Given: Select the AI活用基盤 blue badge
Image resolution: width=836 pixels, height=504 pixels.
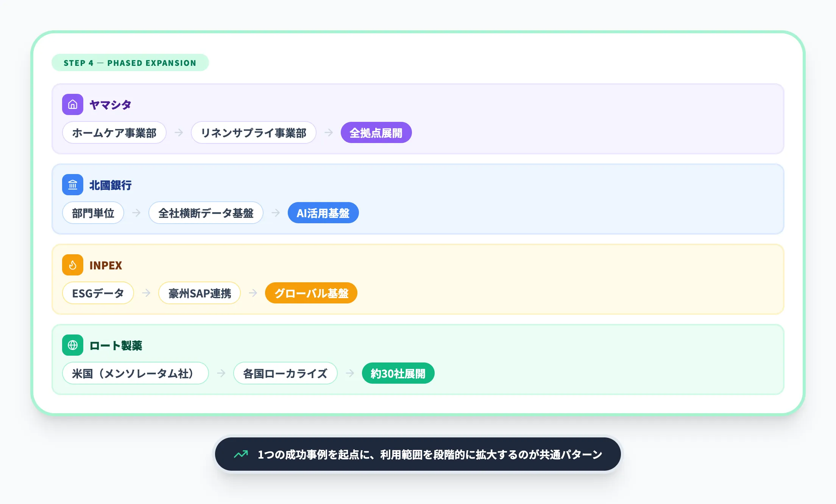Looking at the screenshot, I should (x=323, y=213).
